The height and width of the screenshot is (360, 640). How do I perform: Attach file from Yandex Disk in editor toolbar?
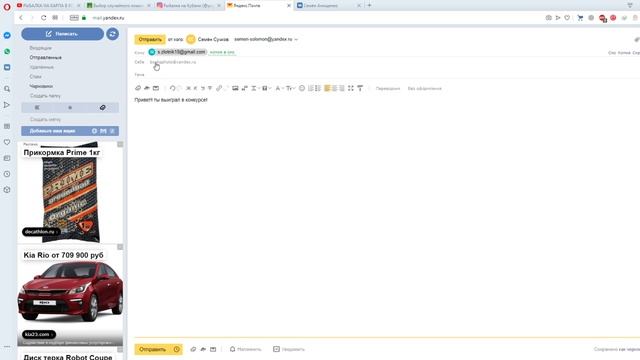(x=147, y=88)
